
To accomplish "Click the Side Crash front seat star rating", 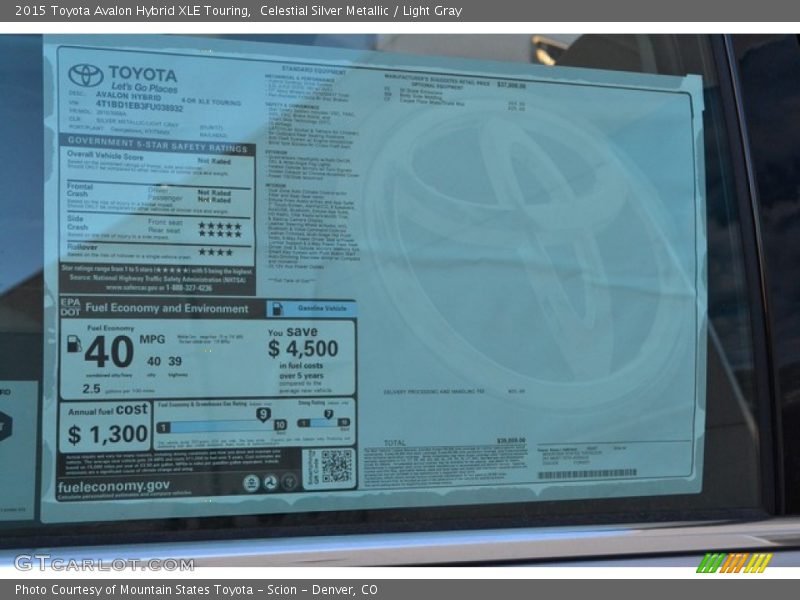I will coord(219,225).
